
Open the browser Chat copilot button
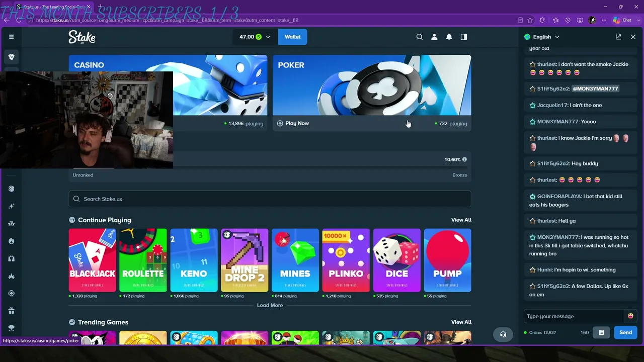[x=622, y=20]
